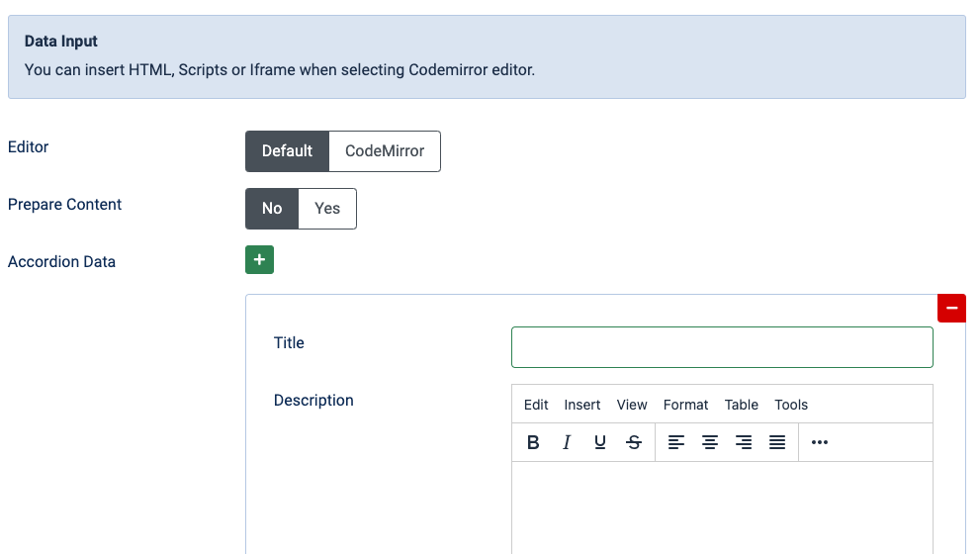Image resolution: width=980 pixels, height=554 pixels.
Task: Align text right in editor
Action: (x=744, y=442)
